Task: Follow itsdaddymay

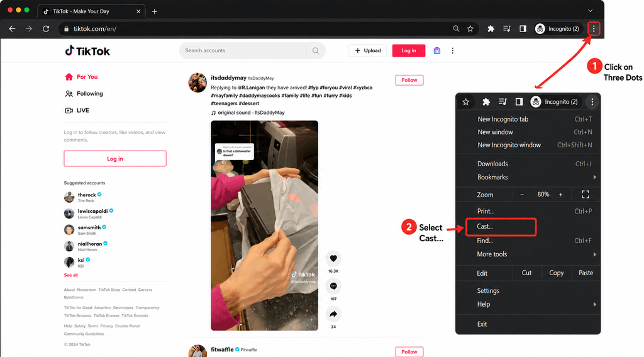Action: tap(409, 80)
